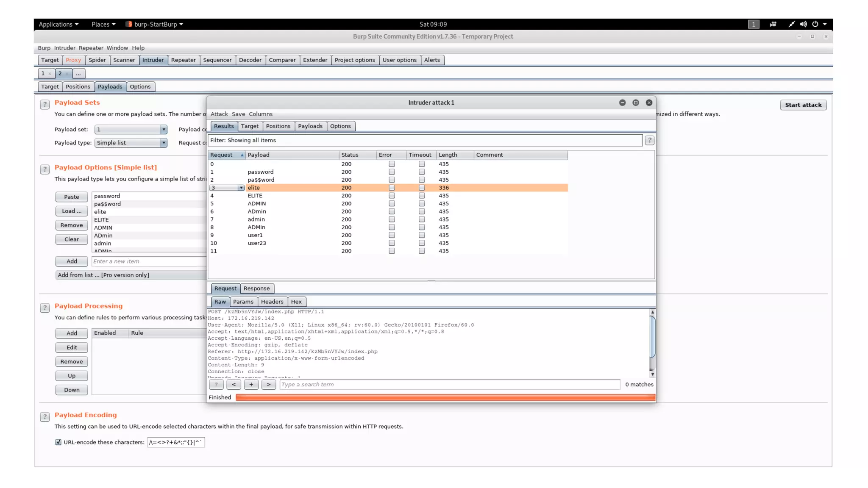868x488 pixels.
Task: Toggle the URL-encode these characters checkbox
Action: click(x=58, y=442)
